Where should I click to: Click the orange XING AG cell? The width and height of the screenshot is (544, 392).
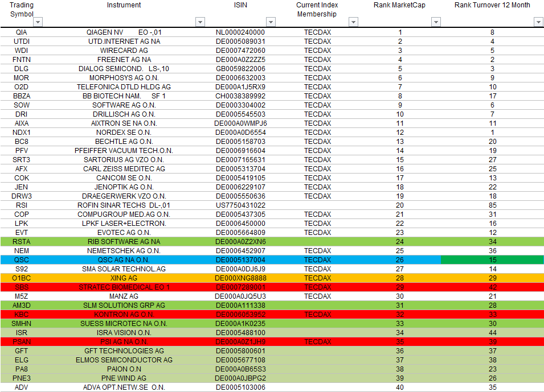(x=124, y=278)
